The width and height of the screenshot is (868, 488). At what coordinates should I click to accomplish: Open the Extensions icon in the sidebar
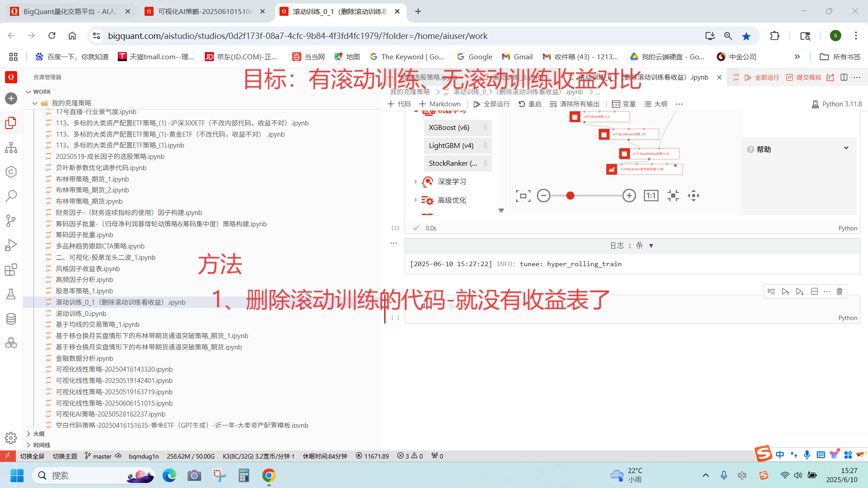(11, 270)
